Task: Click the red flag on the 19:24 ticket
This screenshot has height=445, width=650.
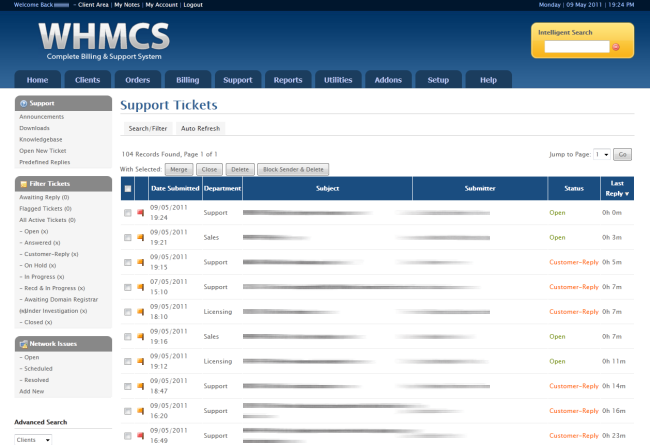Action: [141, 213]
